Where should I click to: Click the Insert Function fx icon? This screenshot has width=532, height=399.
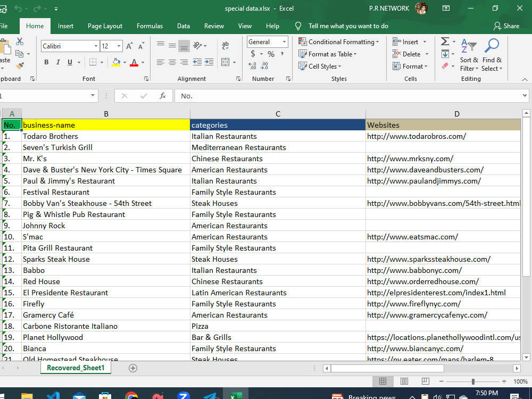(162, 96)
